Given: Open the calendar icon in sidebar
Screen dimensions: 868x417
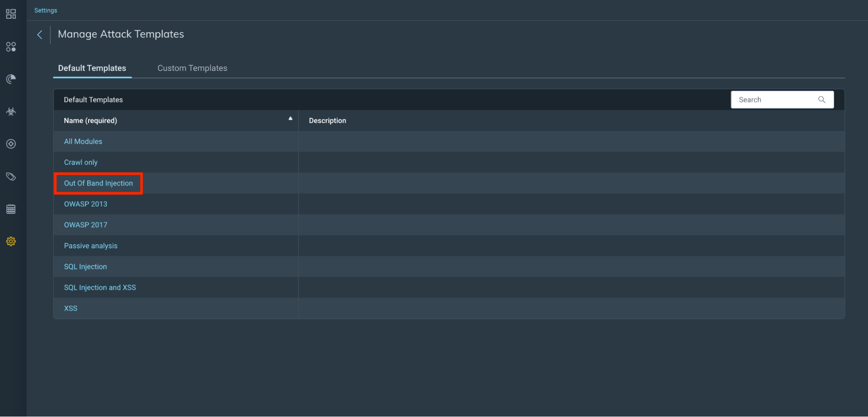Looking at the screenshot, I should point(11,209).
